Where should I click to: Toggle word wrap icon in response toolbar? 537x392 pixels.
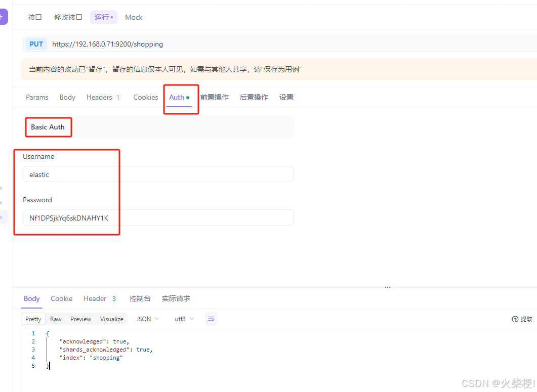211,319
